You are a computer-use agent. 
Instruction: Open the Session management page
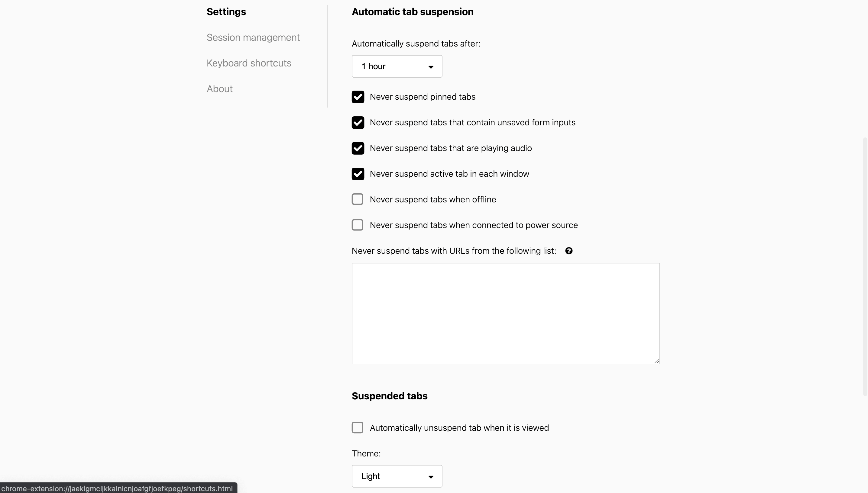click(253, 37)
